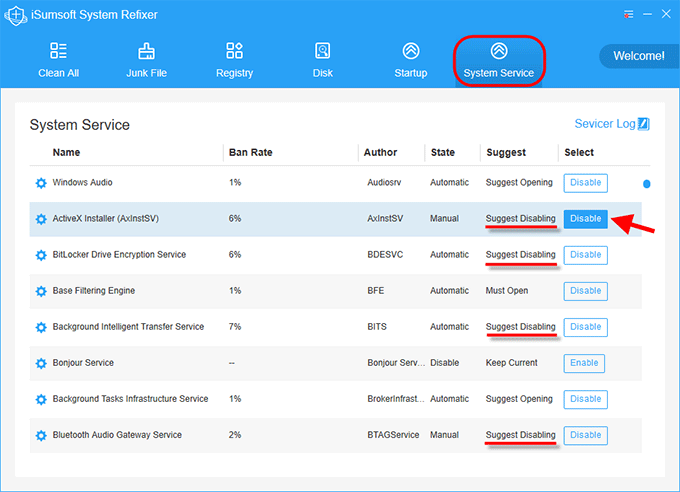Image resolution: width=680 pixels, height=492 pixels.
Task: Switch to the Startup tab label
Action: pos(411,73)
